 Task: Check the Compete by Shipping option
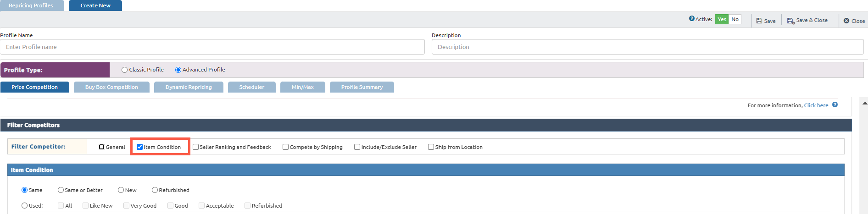pos(286,147)
